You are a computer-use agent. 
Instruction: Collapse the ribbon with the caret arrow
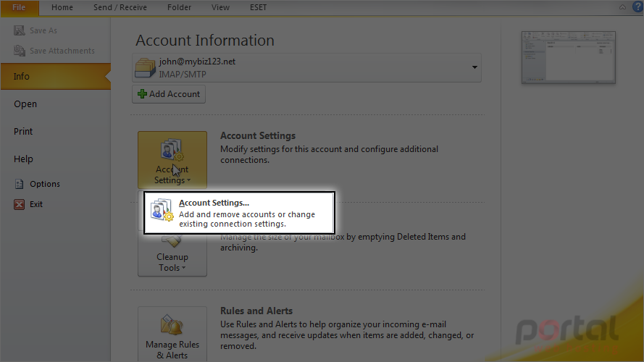coord(623,7)
